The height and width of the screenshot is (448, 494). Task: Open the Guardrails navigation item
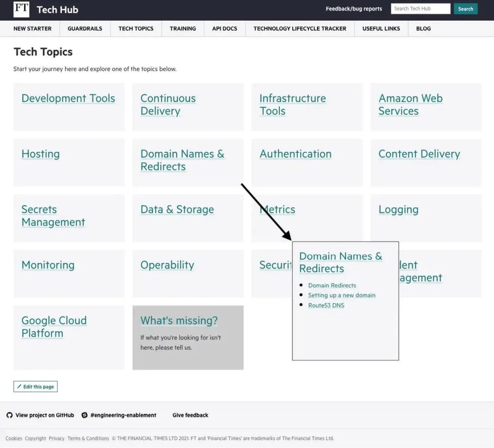85,28
